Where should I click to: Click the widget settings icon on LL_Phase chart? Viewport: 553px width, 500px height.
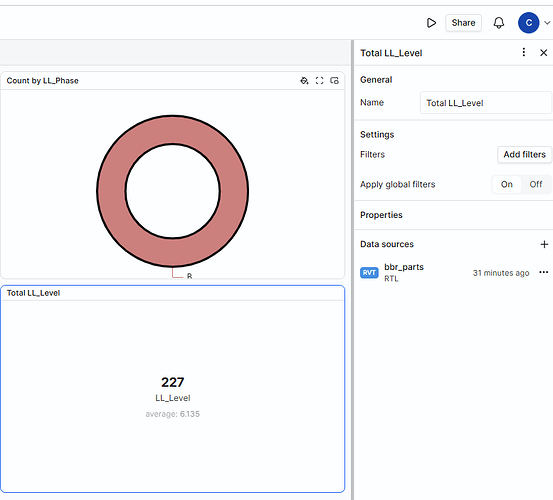tap(334, 81)
